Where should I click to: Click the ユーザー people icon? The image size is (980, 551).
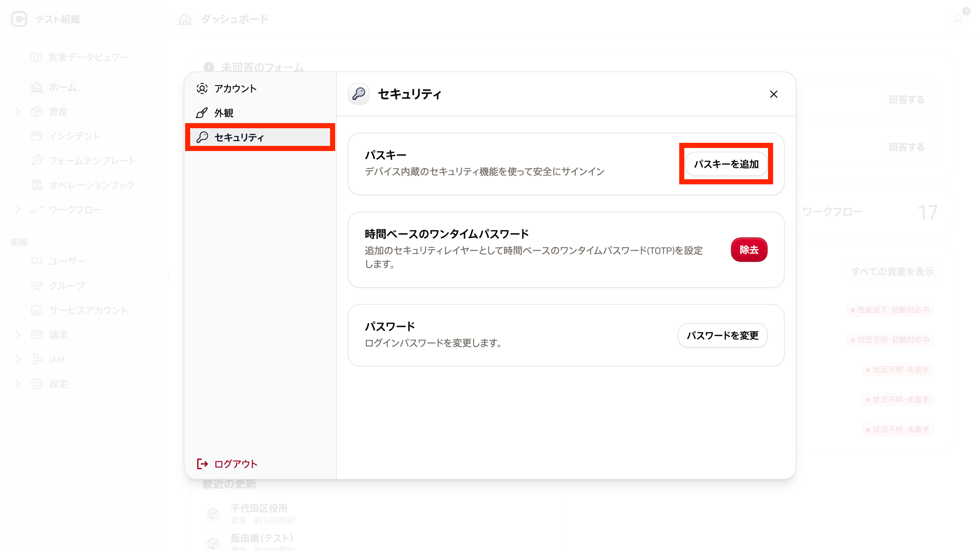(x=36, y=261)
